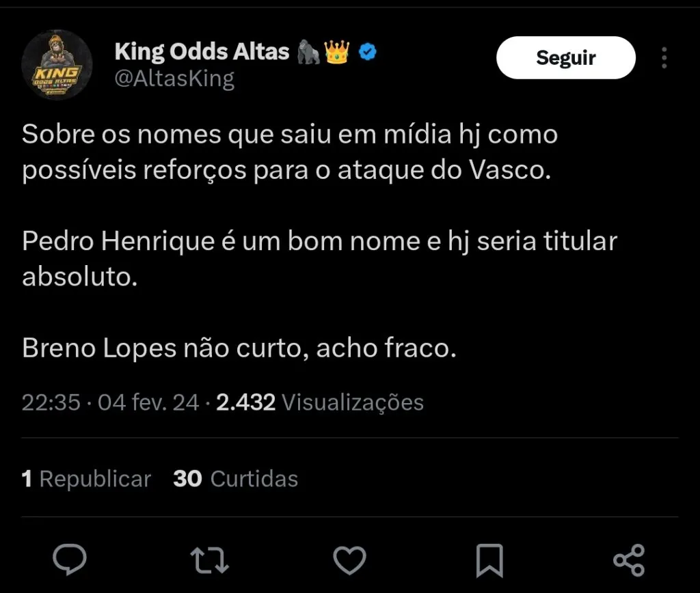Click the 22:35 post time
700x593 pixels.
(51, 402)
